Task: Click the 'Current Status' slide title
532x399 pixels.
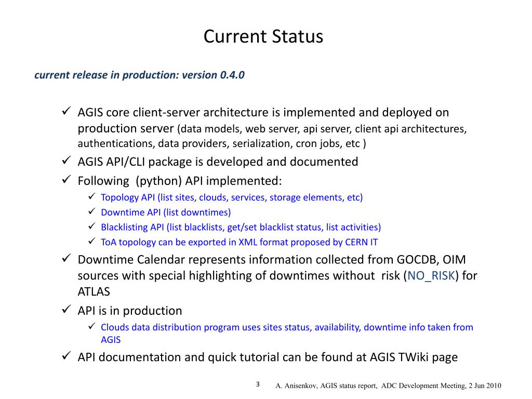Action: [263, 36]
